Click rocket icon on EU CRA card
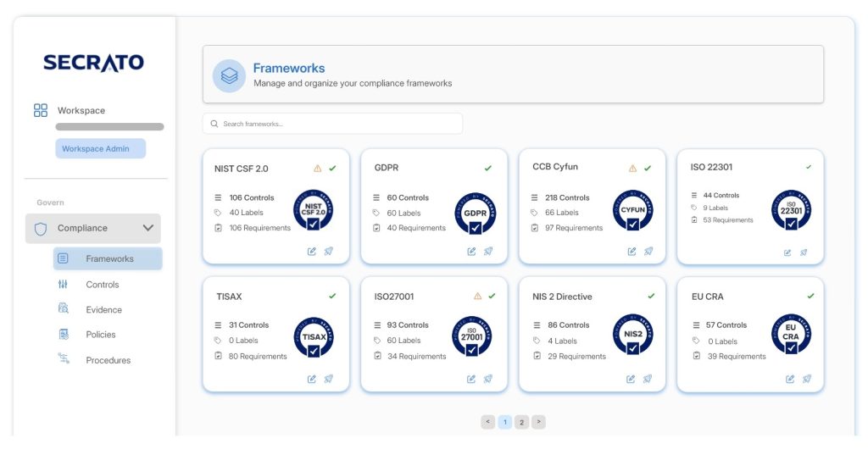 pyautogui.click(x=807, y=379)
